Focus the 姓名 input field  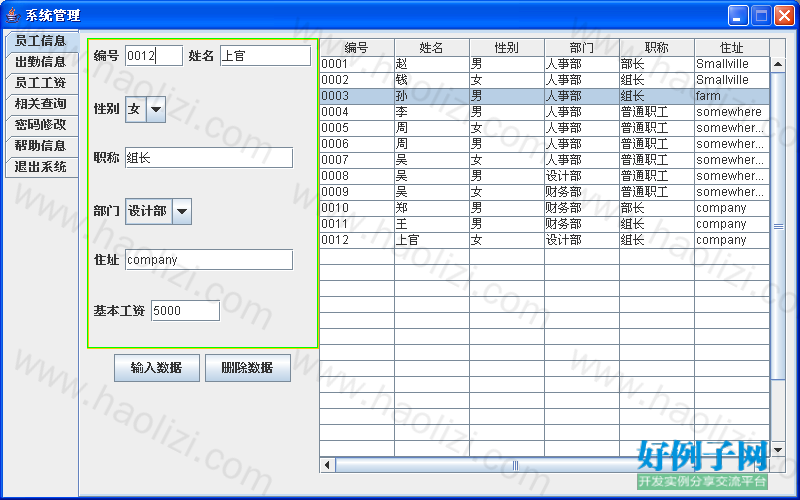pyautogui.click(x=265, y=56)
